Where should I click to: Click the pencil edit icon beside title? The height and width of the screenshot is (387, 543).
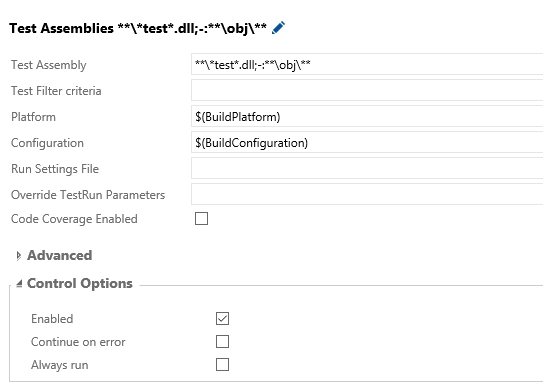[x=278, y=28]
